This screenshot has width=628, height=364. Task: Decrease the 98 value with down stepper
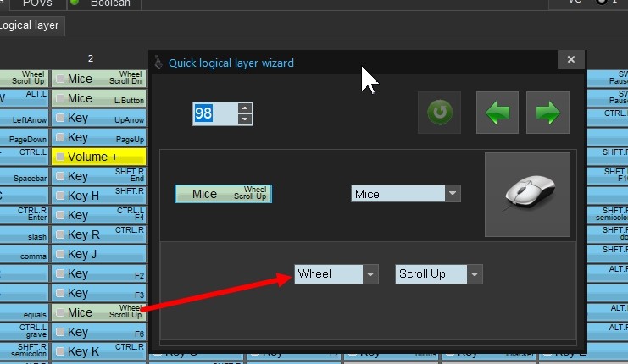coord(245,119)
